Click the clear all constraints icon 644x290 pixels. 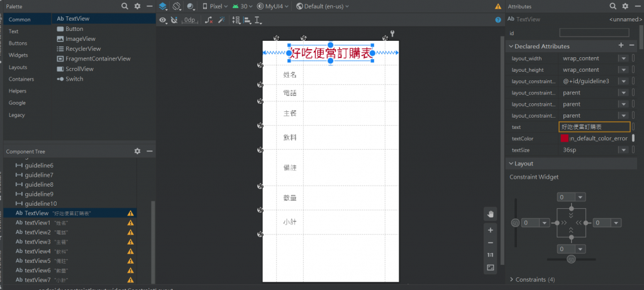point(209,20)
